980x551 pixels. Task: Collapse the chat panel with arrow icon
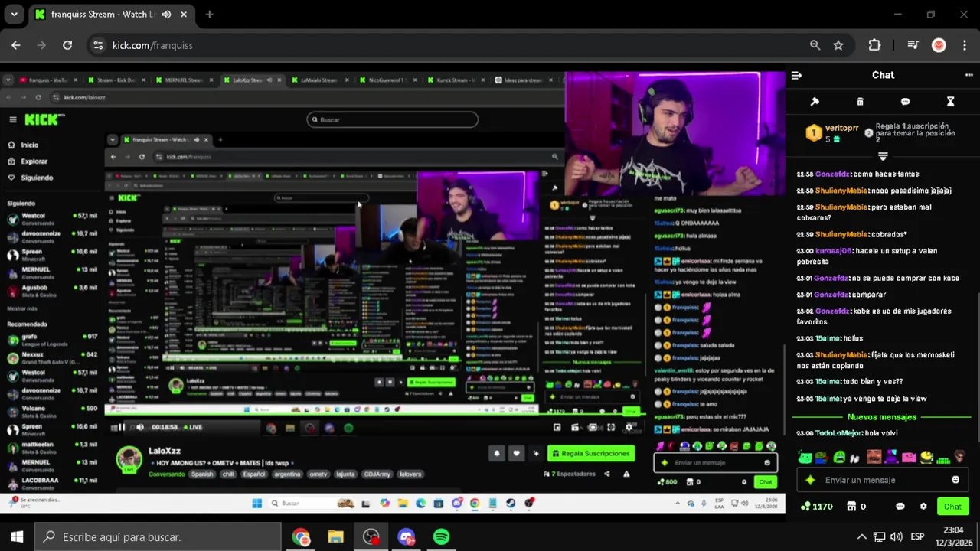click(796, 75)
